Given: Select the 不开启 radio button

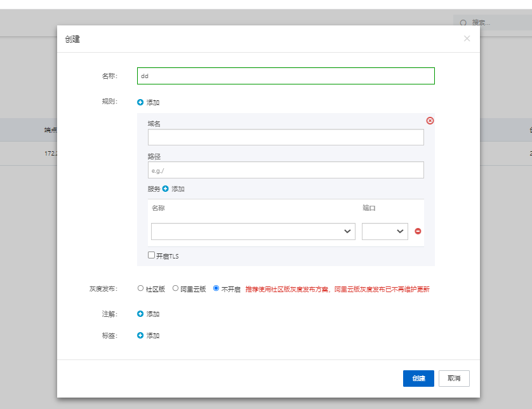Looking at the screenshot, I should coord(216,288).
